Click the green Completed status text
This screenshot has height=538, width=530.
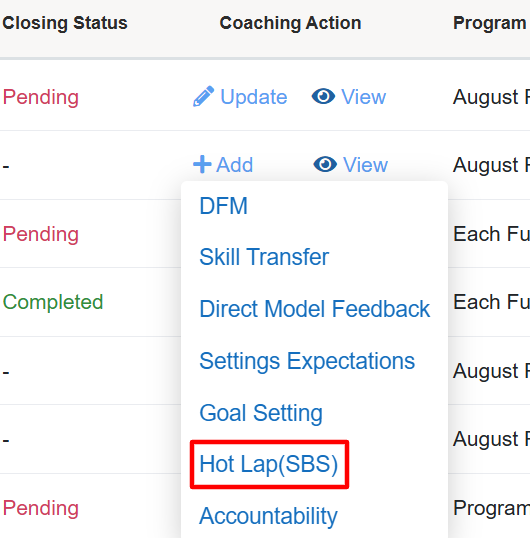53,302
